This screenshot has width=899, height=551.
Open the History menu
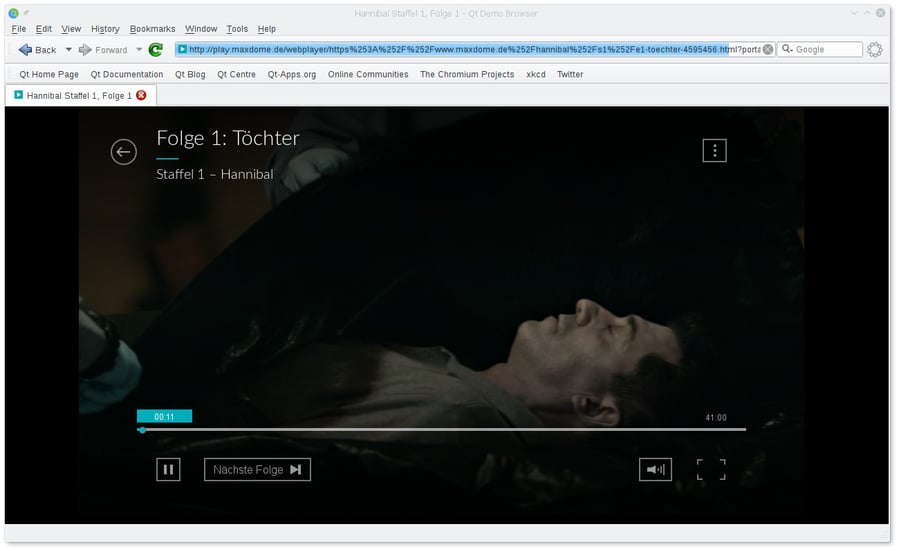(x=104, y=29)
